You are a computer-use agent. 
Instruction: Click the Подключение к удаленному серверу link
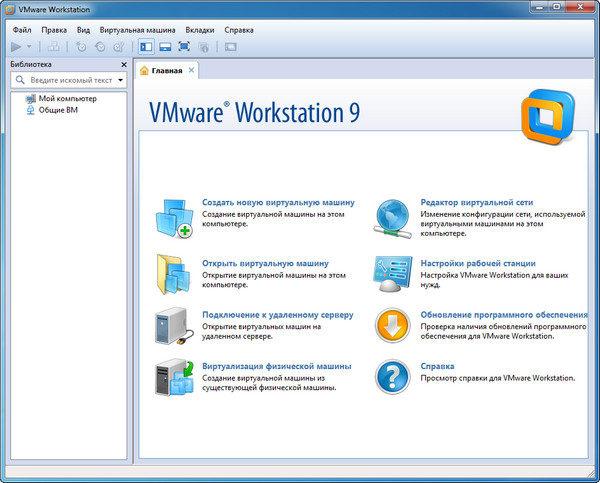(x=278, y=315)
